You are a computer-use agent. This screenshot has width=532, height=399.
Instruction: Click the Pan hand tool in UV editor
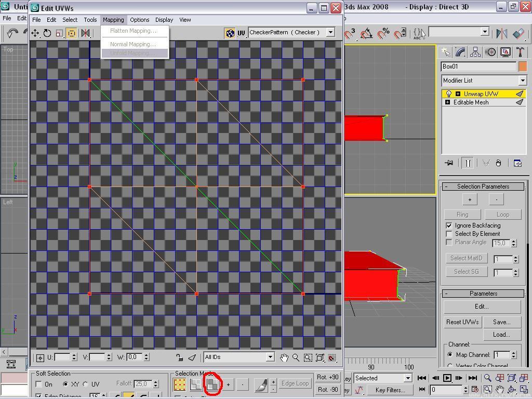click(284, 357)
